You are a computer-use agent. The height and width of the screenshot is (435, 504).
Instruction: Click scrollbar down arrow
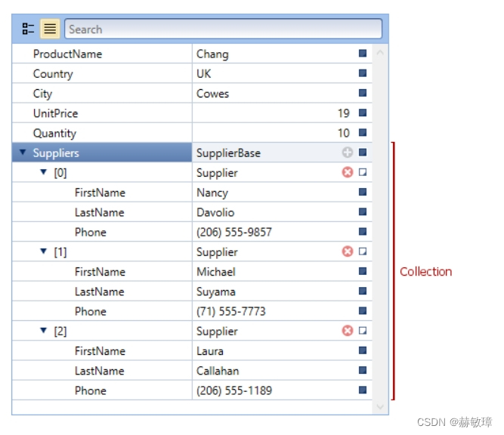pyautogui.click(x=380, y=407)
